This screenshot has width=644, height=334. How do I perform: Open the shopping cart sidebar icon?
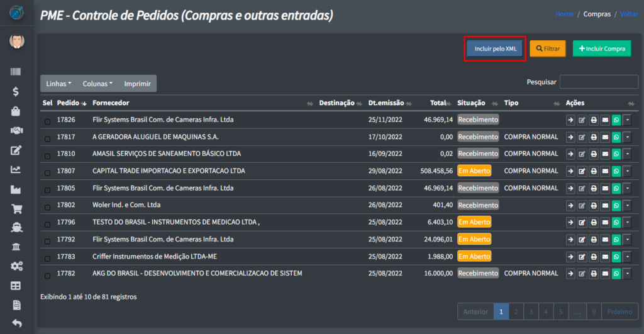point(17,209)
